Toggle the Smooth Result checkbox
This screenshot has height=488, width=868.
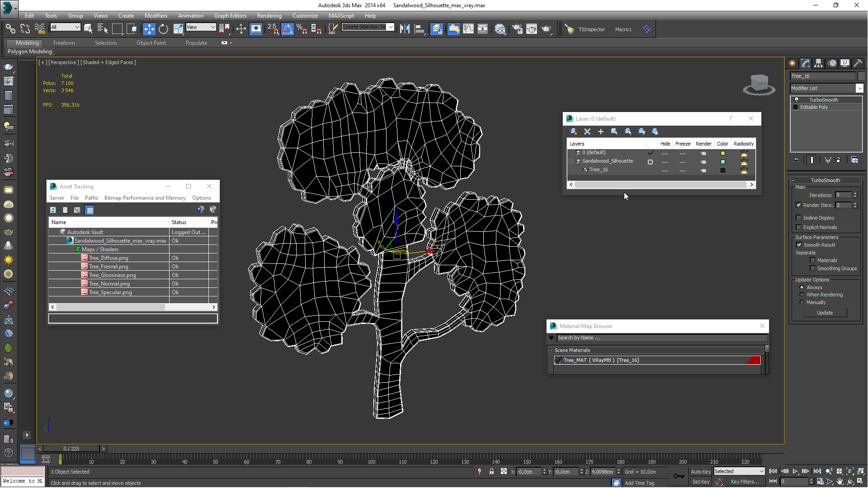click(799, 245)
